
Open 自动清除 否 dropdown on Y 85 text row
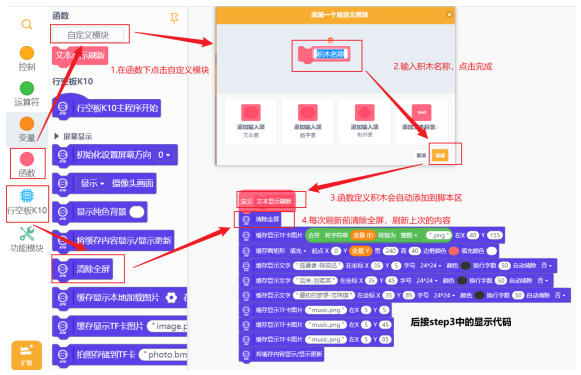coord(560,295)
